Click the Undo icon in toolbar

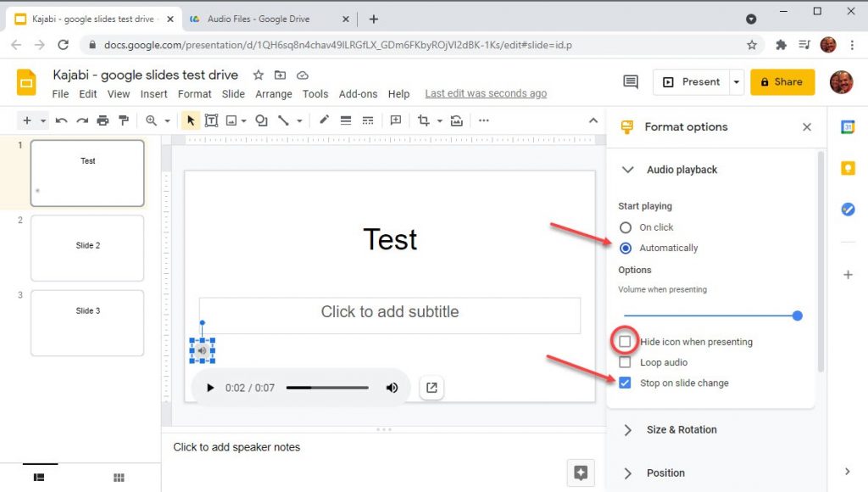(x=61, y=120)
